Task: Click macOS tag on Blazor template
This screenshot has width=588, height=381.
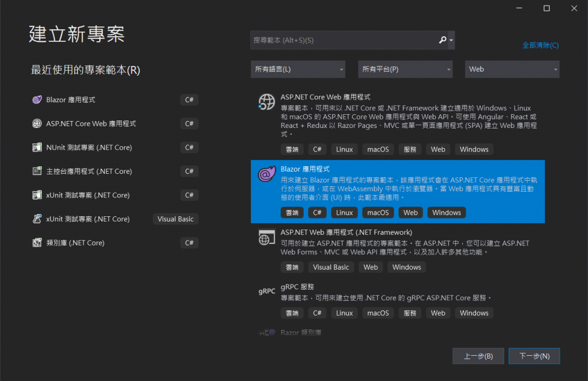Action: [378, 212]
